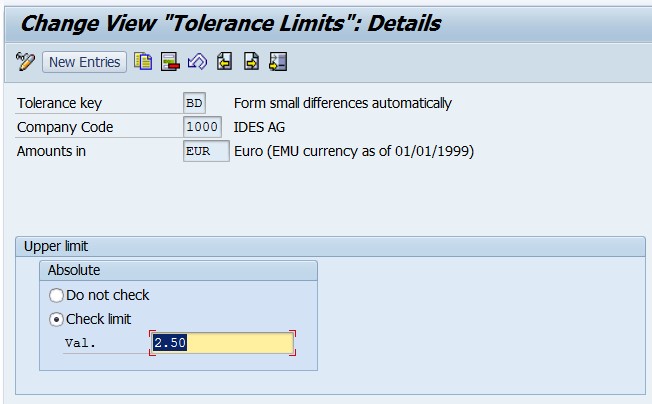
Task: Click the Amounts in label
Action: pos(51,151)
